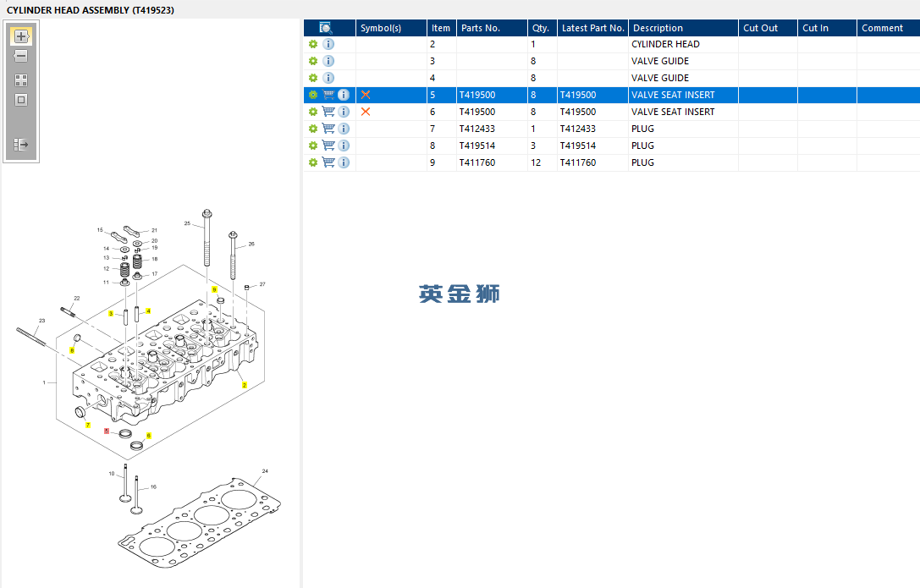Image resolution: width=920 pixels, height=588 pixels.
Task: Click gear icon for PLUG T412433 row
Action: click(313, 129)
